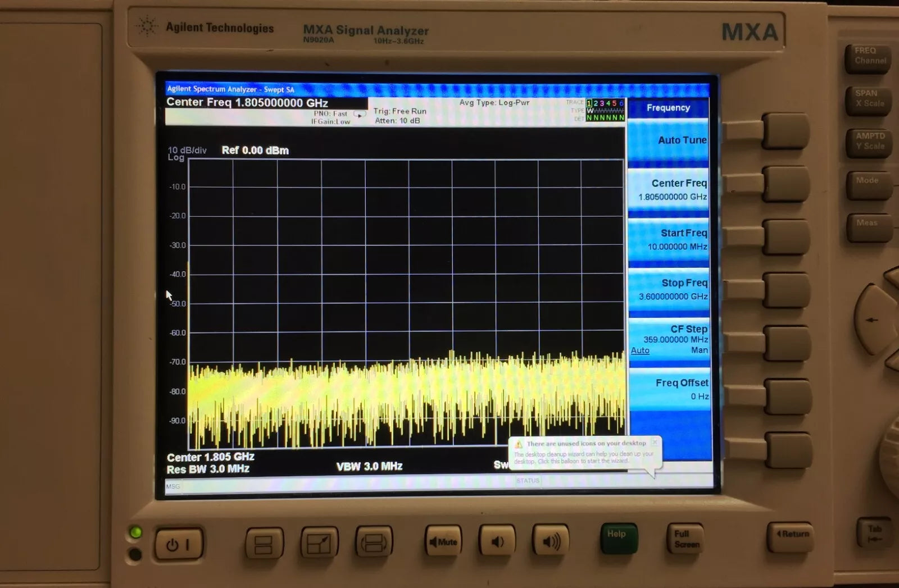
Task: Select trace 2 in trace indicator
Action: 596,103
